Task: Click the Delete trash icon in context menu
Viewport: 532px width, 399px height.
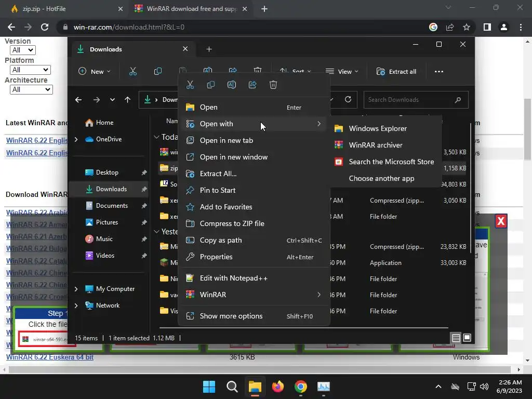Action: (273, 85)
